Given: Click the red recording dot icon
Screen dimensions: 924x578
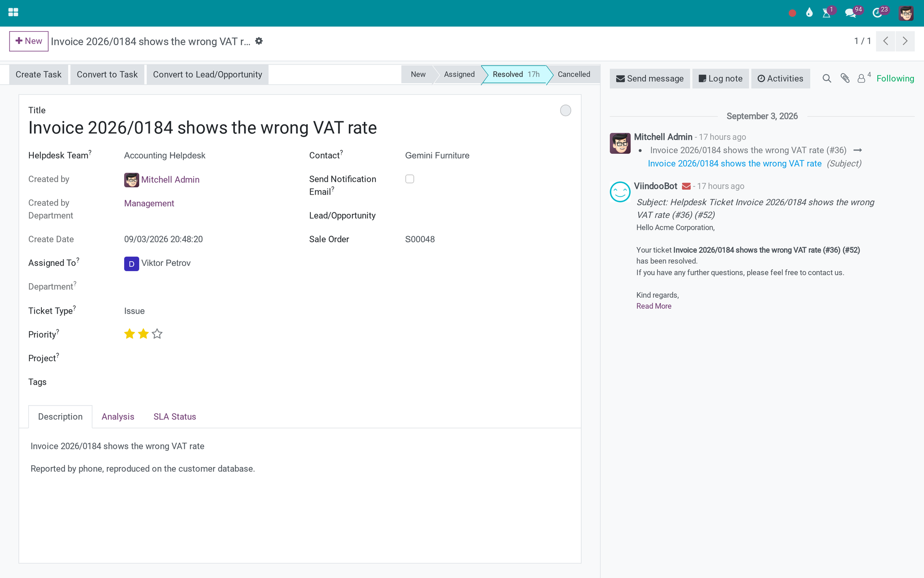Looking at the screenshot, I should pyautogui.click(x=792, y=13).
